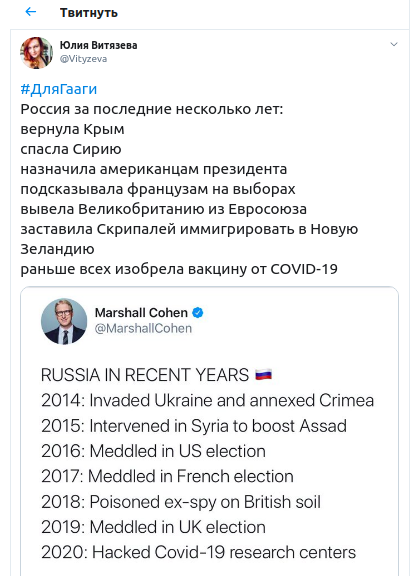Click the Твитнуть page title

(89, 12)
